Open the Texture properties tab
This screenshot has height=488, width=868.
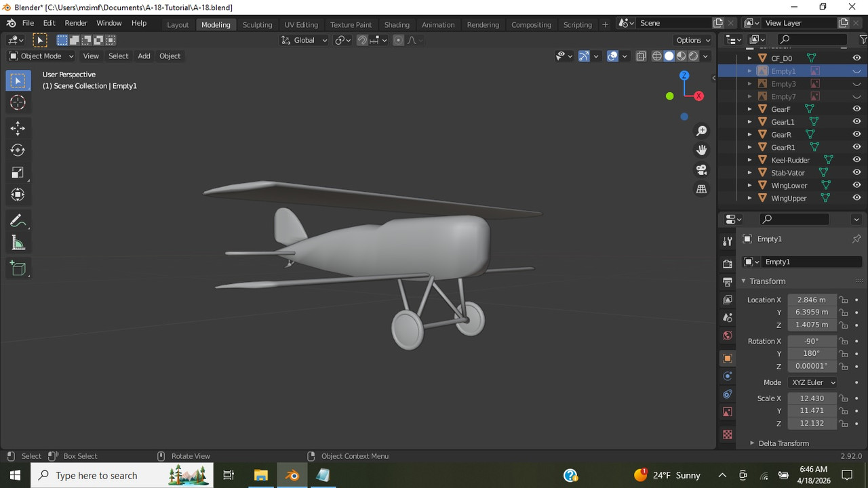point(728,434)
